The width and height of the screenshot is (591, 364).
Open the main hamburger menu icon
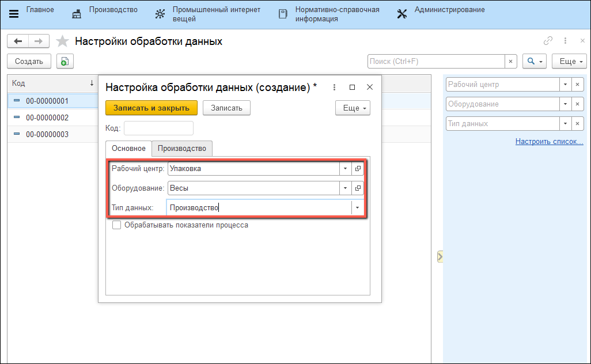pos(13,14)
